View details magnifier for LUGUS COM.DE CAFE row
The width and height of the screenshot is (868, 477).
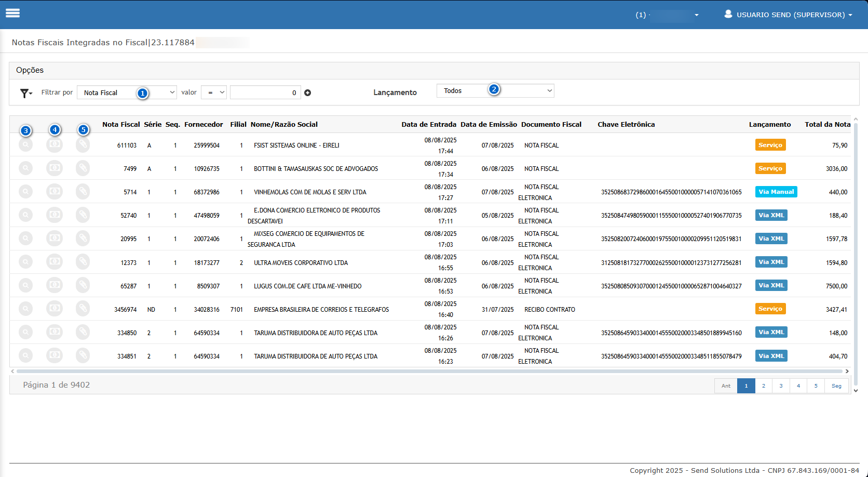(25, 285)
